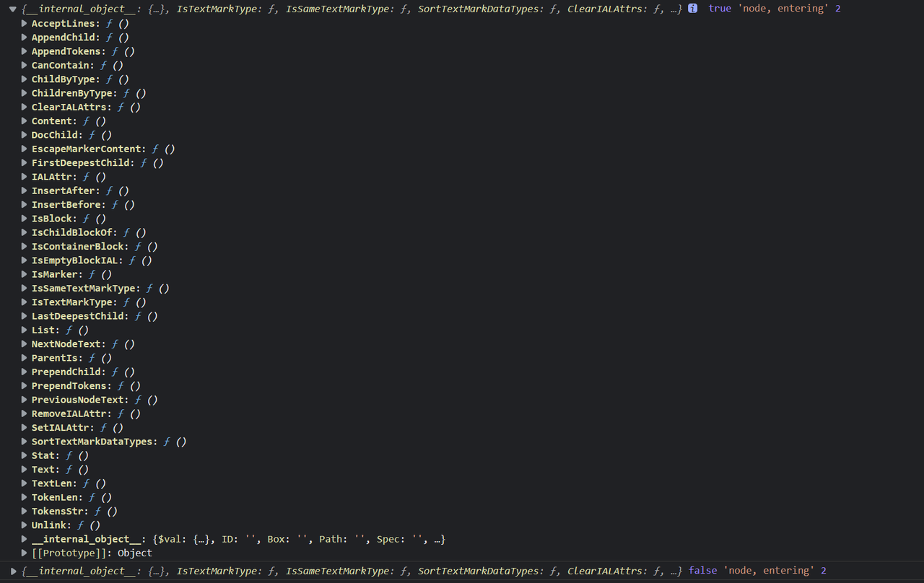Expand the [[Prototype]] Object entry
This screenshot has height=583, width=924.
tap(24, 553)
